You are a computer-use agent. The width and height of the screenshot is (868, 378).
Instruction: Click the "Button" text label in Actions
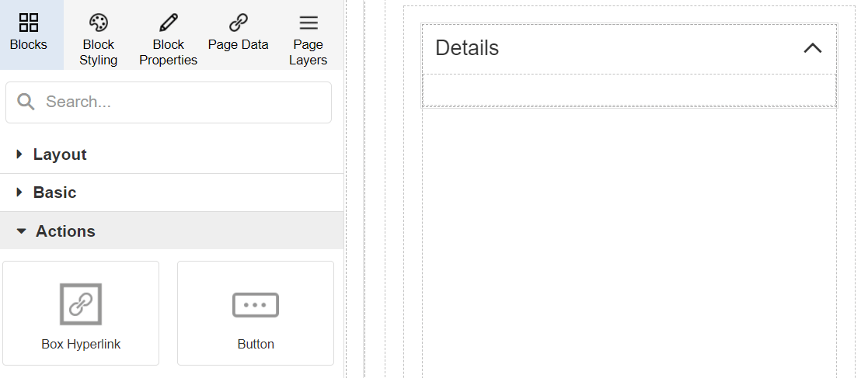tap(256, 344)
